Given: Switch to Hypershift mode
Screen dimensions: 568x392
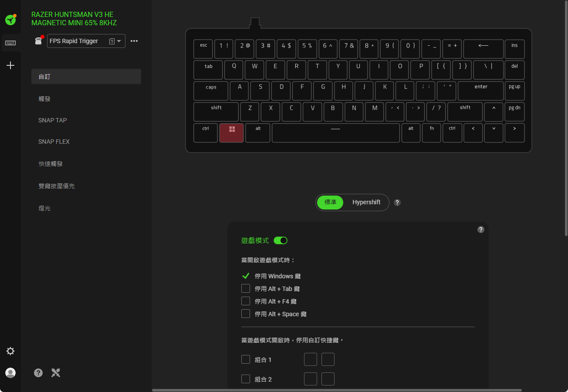Looking at the screenshot, I should (x=366, y=203).
